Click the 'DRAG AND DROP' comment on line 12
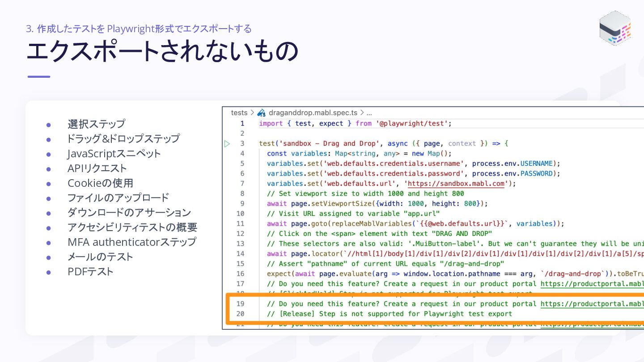Screen dimensions: 644x362 379,233
